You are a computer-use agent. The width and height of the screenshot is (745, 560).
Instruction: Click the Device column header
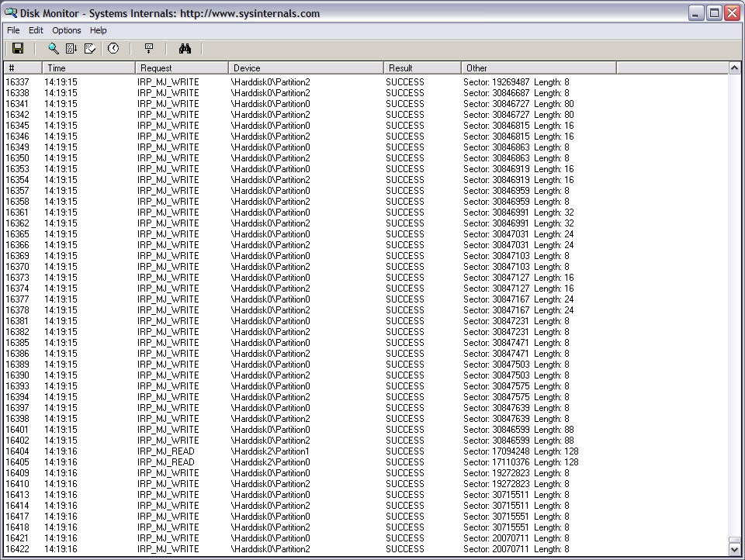[306, 68]
